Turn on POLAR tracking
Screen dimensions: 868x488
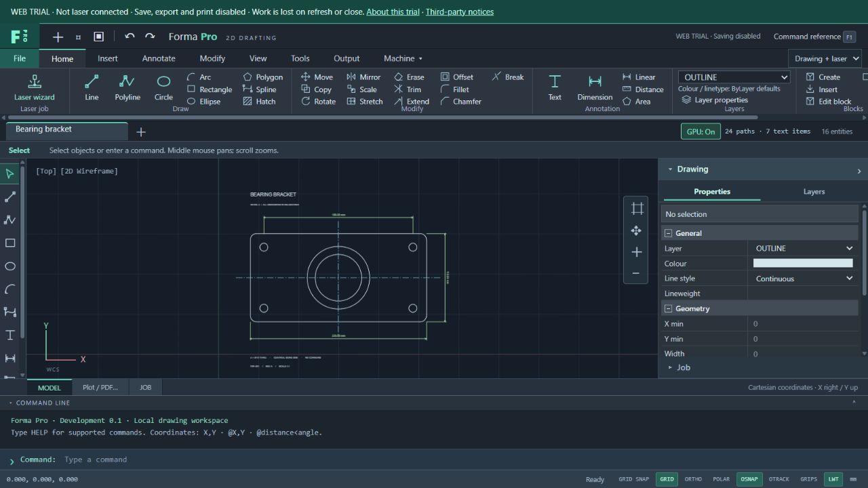click(x=721, y=479)
